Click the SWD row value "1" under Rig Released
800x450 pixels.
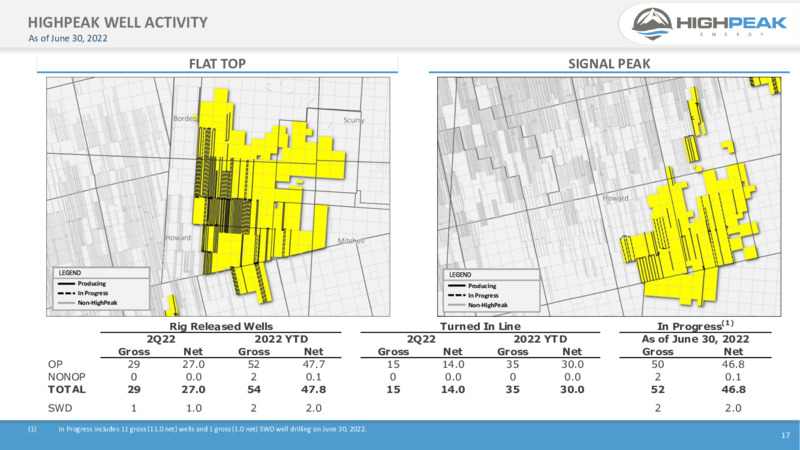pos(134,408)
